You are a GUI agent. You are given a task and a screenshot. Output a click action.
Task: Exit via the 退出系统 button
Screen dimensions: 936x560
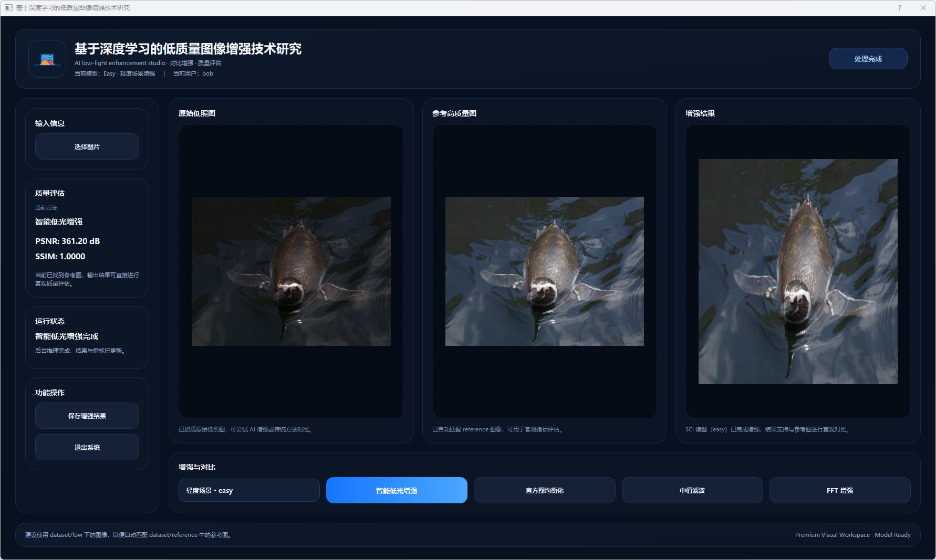point(87,447)
